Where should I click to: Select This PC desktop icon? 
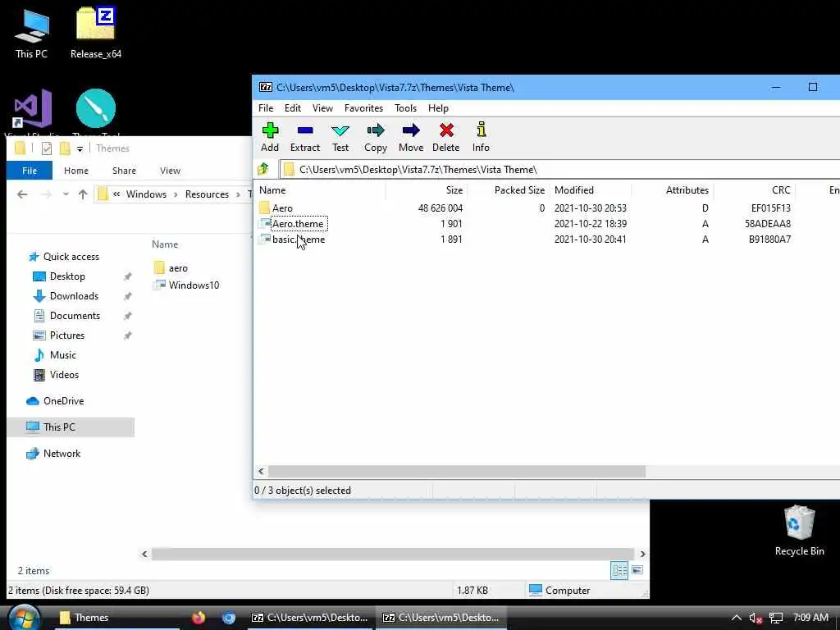pyautogui.click(x=31, y=33)
